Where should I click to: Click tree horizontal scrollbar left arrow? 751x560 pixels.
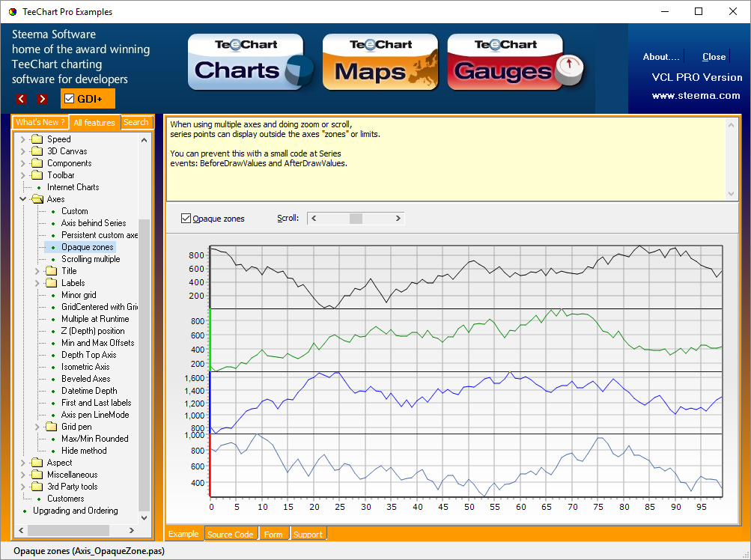point(21,530)
